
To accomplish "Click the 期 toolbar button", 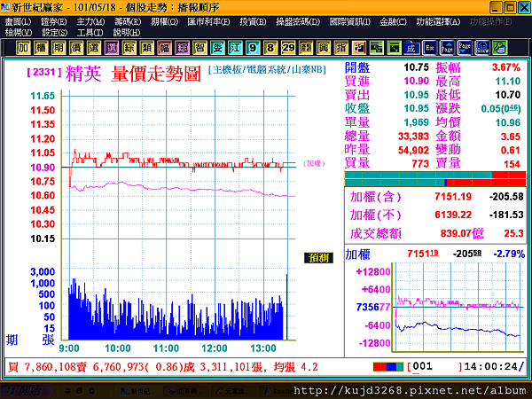I will (59, 48).
